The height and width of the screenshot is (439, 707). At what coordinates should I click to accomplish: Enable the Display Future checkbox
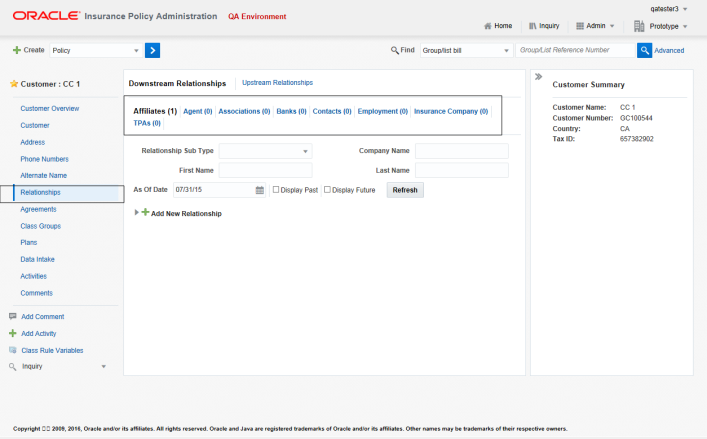click(x=327, y=190)
